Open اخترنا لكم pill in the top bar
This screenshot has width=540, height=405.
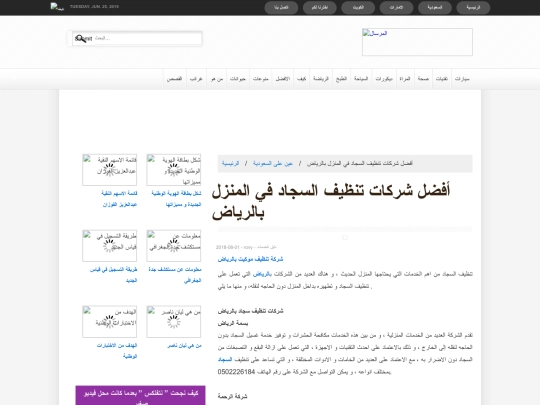pos(320,8)
